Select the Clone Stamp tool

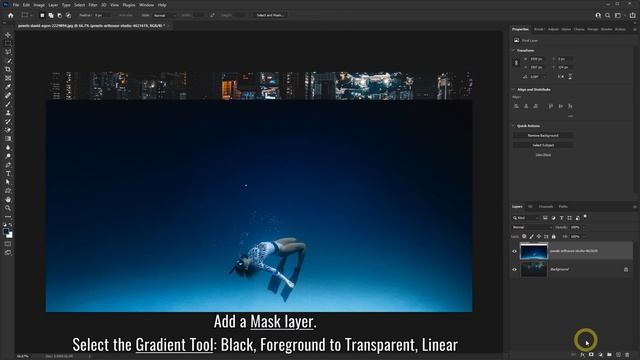click(x=8, y=113)
